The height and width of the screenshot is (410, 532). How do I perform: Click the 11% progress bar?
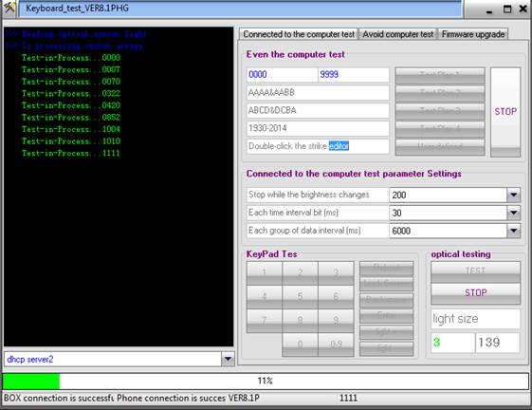266,381
